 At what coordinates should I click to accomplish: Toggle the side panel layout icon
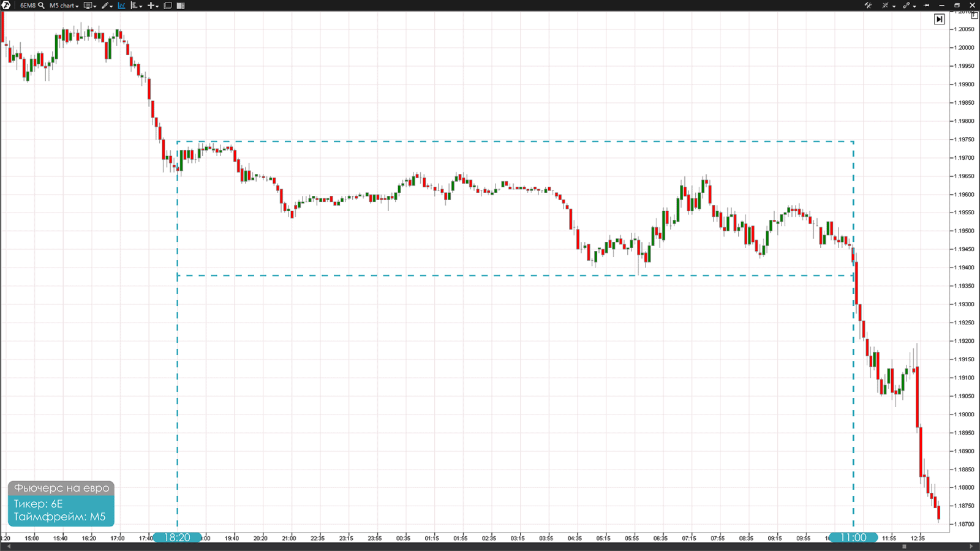pyautogui.click(x=181, y=6)
